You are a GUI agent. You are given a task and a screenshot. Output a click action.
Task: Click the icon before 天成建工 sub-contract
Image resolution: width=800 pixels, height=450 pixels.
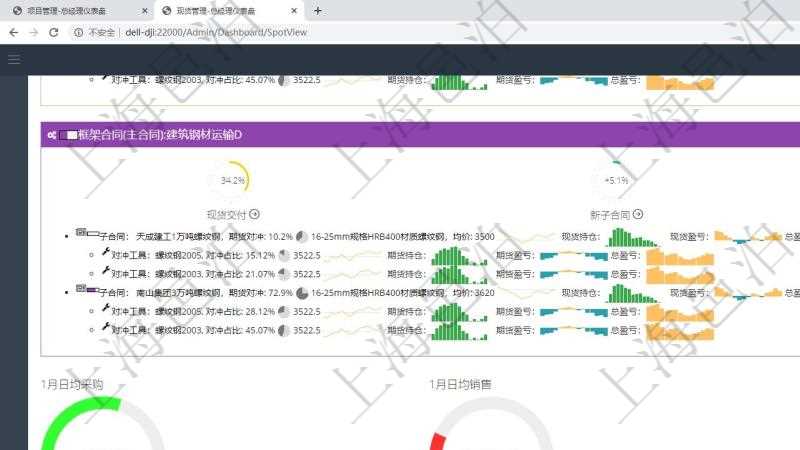(82, 234)
